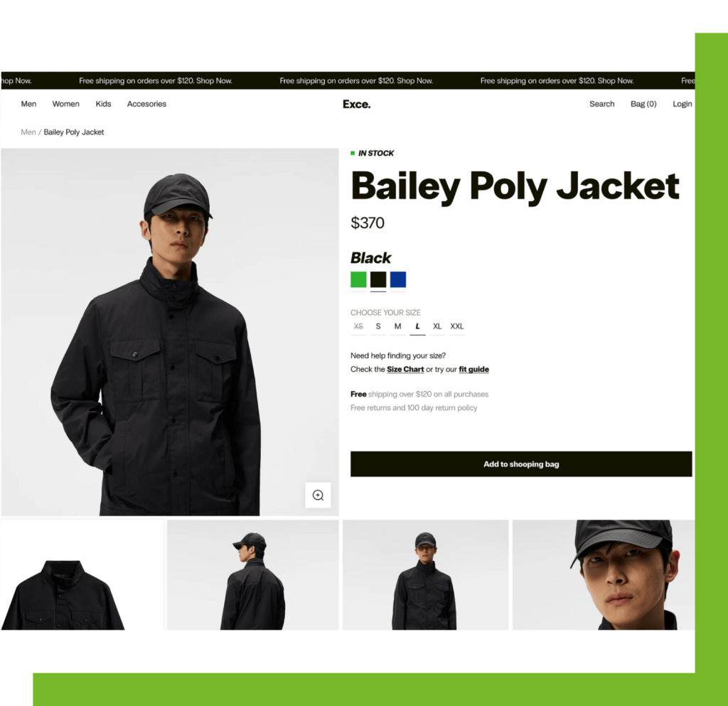Open the fit guide link

coord(474,369)
